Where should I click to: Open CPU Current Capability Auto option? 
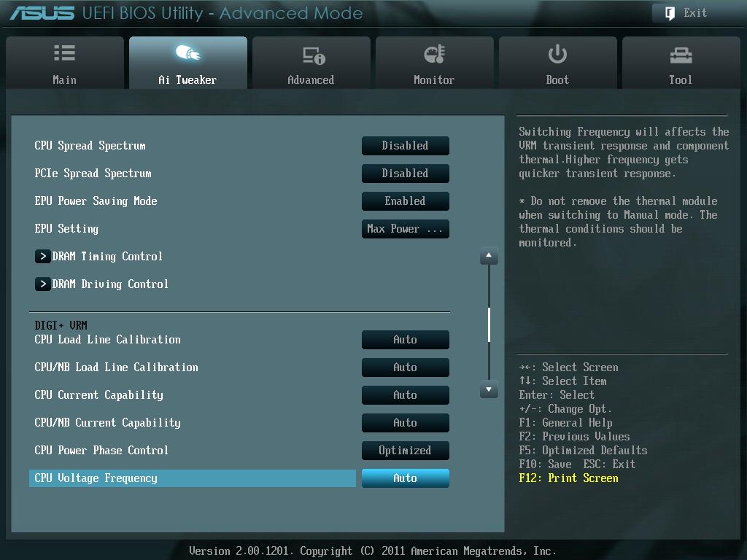tap(405, 394)
